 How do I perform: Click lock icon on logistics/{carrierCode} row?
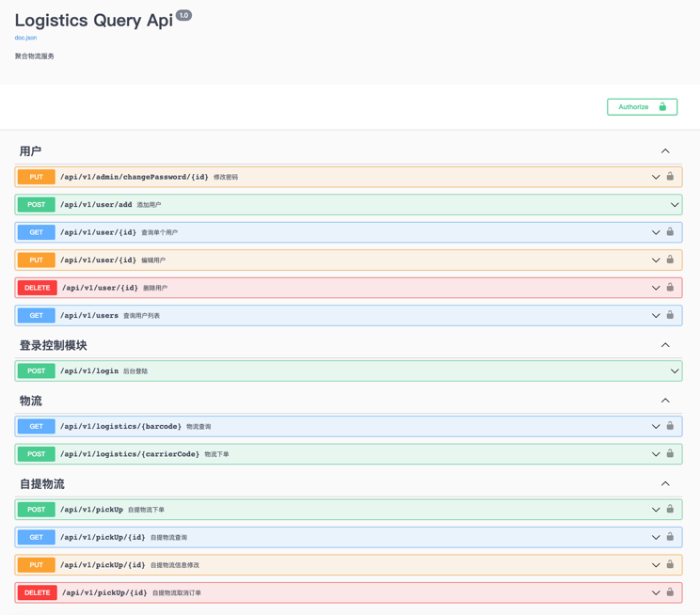[670, 453]
